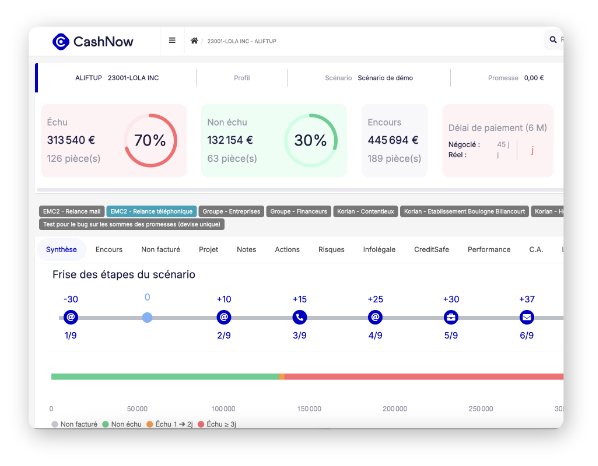This screenshot has width=598, height=466.
Task: Toggle Non échu legend entry
Action: (122, 424)
